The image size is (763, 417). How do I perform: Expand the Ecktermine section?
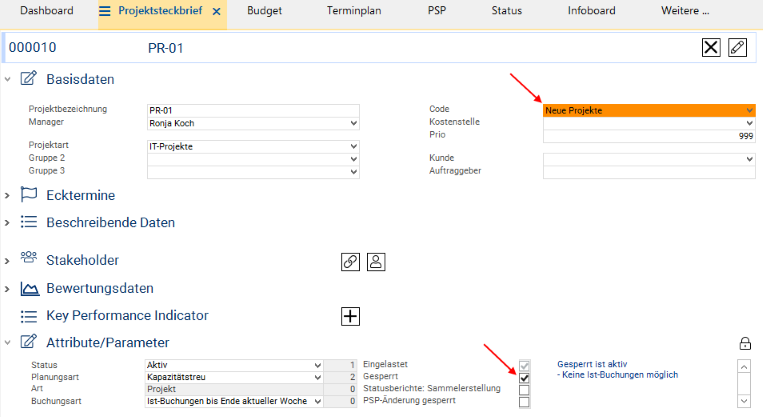coord(8,195)
